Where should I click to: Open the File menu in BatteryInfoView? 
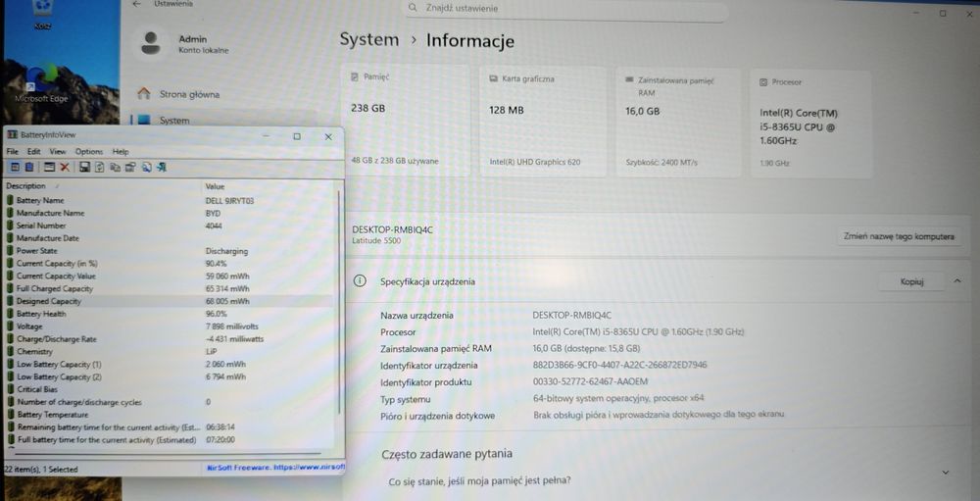coord(13,151)
